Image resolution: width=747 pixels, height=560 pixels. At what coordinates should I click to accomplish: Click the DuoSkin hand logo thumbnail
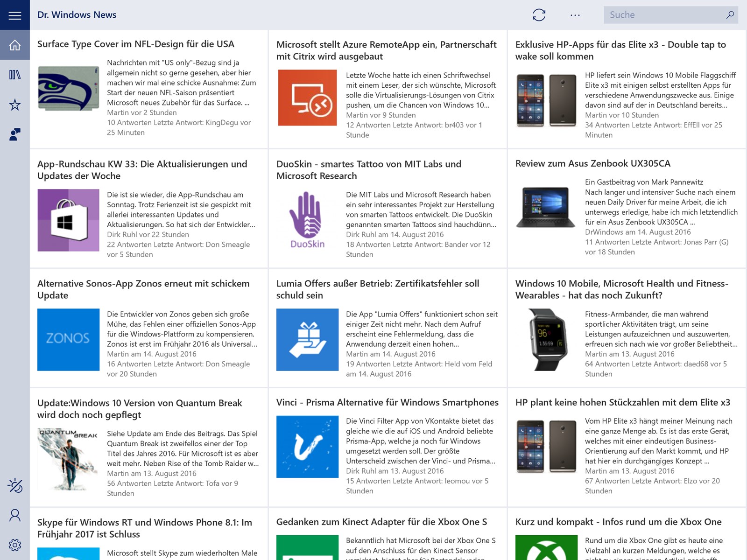[307, 220]
